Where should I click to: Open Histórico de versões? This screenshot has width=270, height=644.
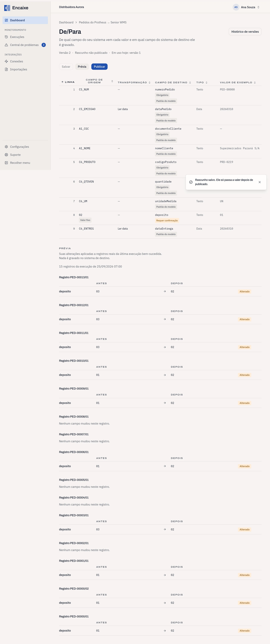click(245, 32)
